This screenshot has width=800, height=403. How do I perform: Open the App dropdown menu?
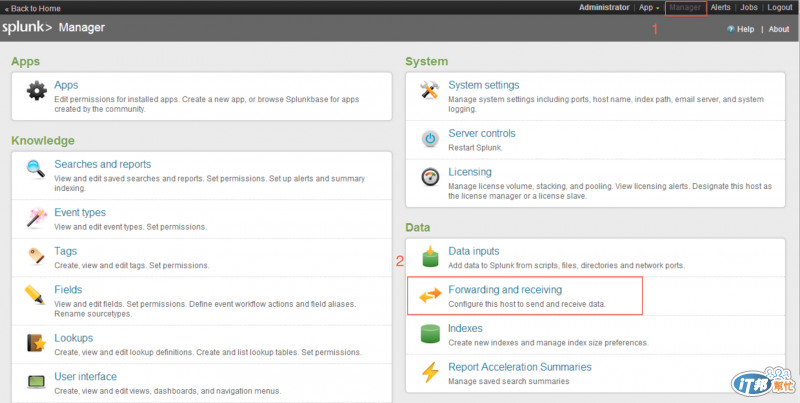tap(649, 8)
